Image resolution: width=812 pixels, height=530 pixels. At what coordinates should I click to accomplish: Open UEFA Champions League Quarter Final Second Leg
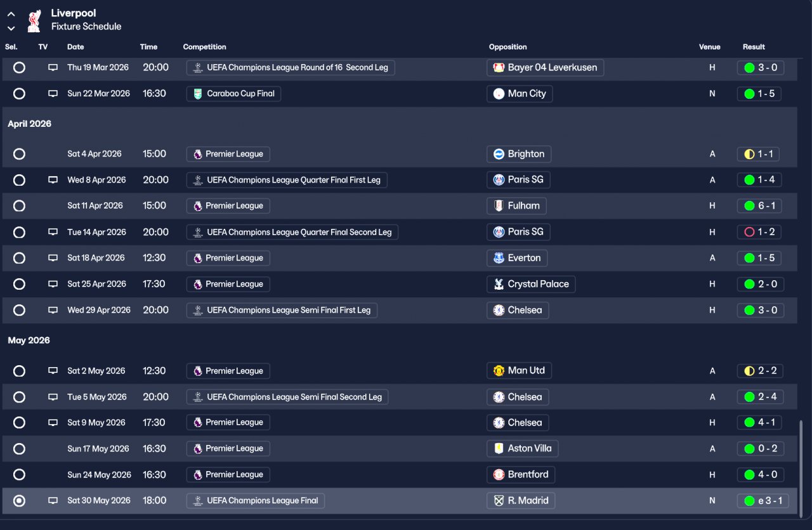click(292, 232)
